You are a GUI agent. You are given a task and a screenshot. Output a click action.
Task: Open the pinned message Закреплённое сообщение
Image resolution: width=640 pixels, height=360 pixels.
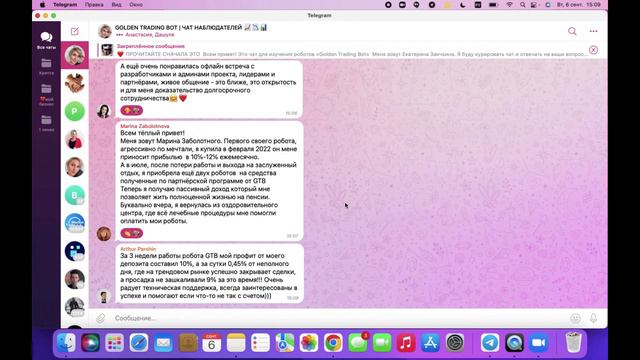(343, 50)
